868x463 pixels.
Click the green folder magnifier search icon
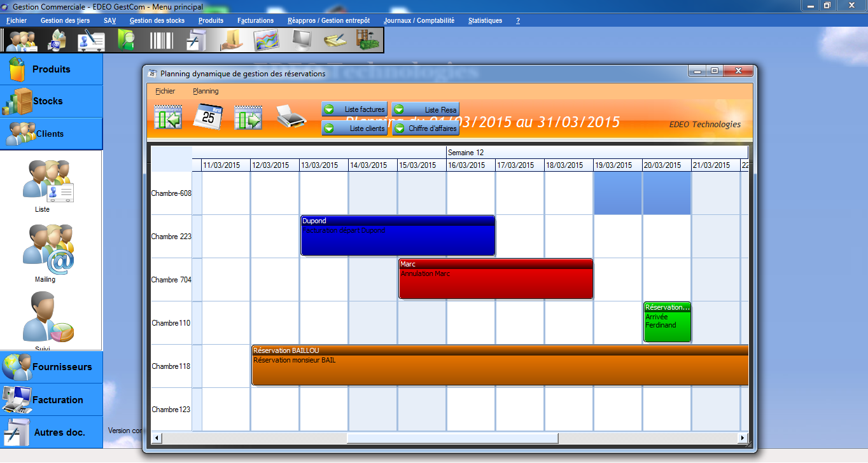tap(126, 41)
